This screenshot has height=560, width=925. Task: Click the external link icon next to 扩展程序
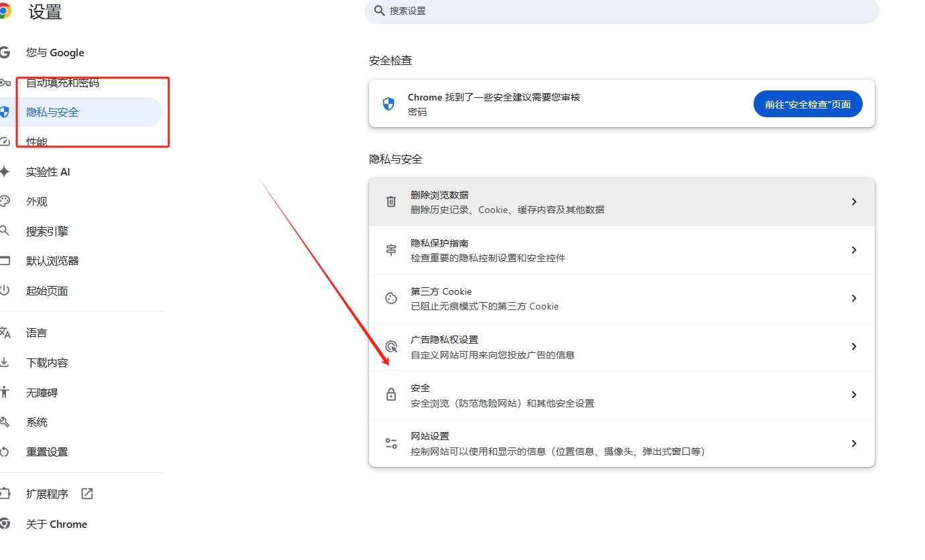[x=86, y=493]
